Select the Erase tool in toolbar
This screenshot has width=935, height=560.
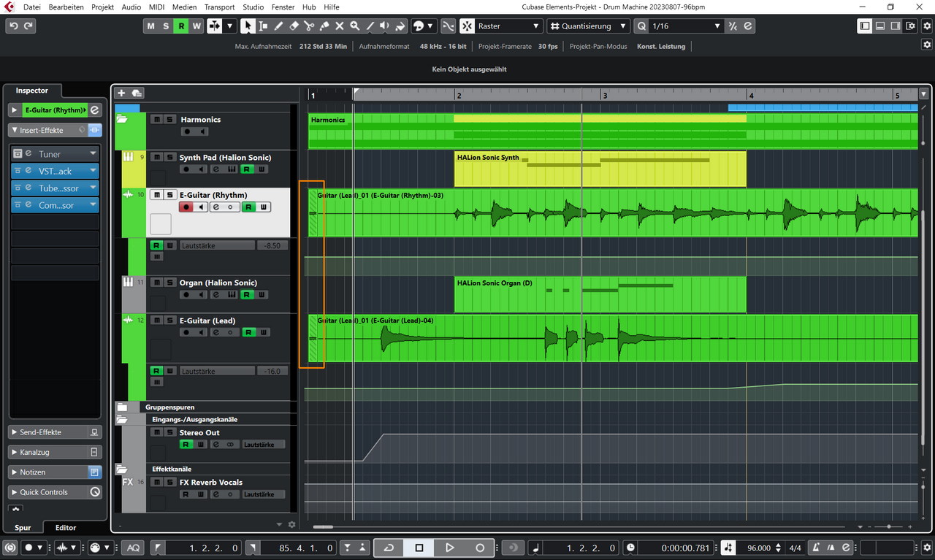[294, 26]
